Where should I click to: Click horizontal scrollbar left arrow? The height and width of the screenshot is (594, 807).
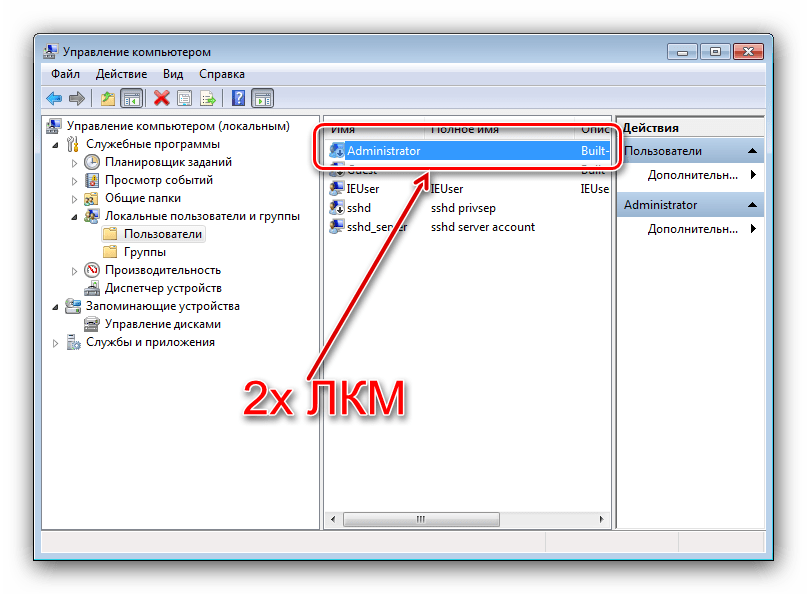(x=333, y=519)
